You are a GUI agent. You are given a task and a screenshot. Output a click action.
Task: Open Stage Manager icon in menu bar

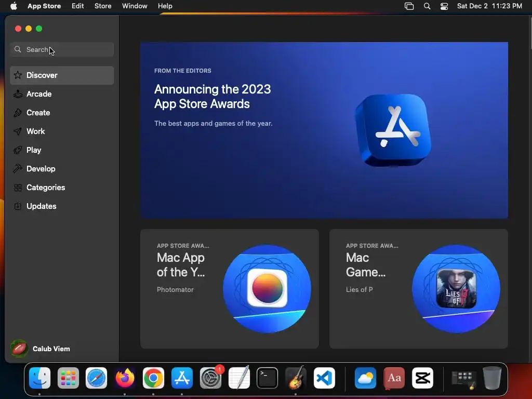[409, 6]
